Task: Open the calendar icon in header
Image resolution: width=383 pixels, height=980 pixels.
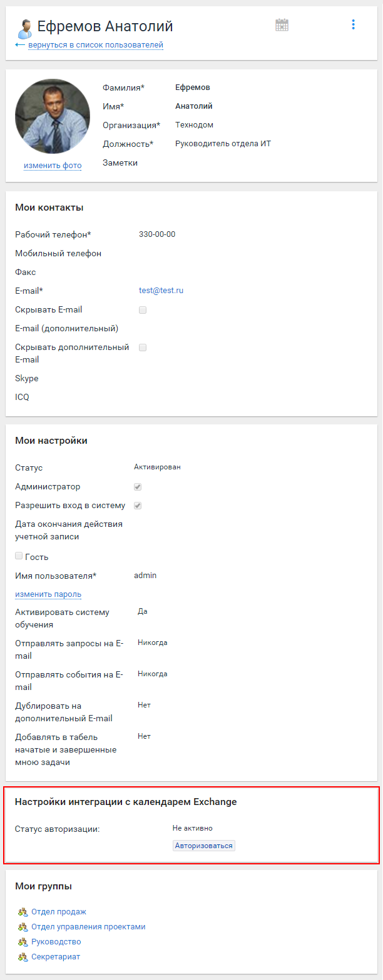Action: [x=282, y=25]
